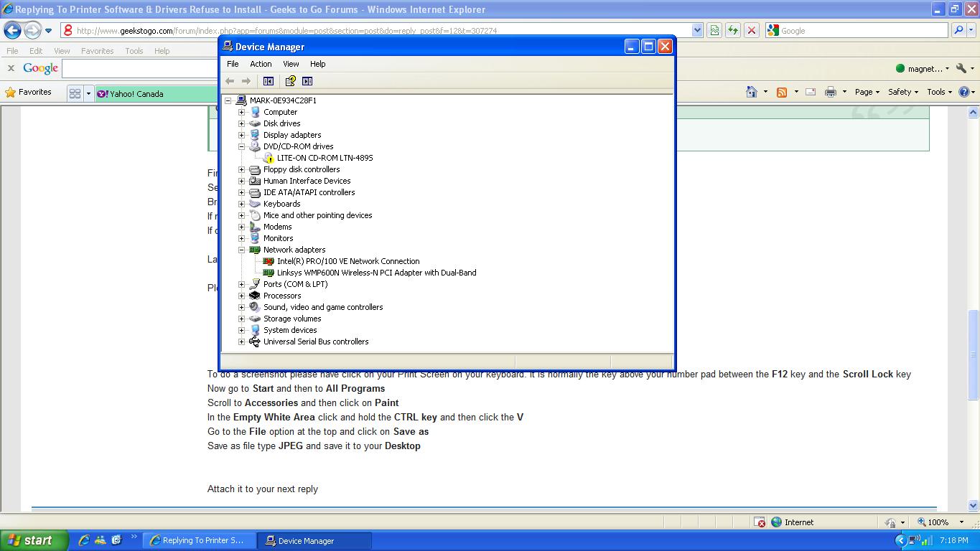The image size is (980, 551).
Task: Click the Read Mail envelope icon
Action: 811,92
